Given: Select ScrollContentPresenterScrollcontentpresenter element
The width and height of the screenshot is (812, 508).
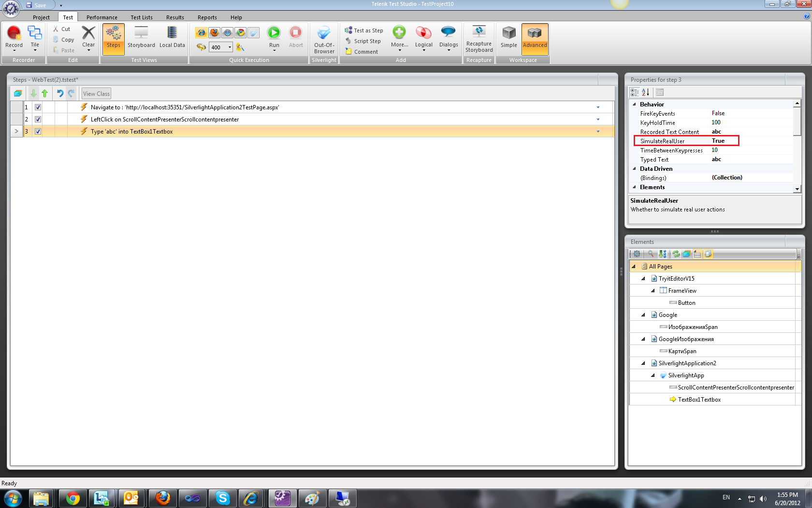Looking at the screenshot, I should [736, 388].
